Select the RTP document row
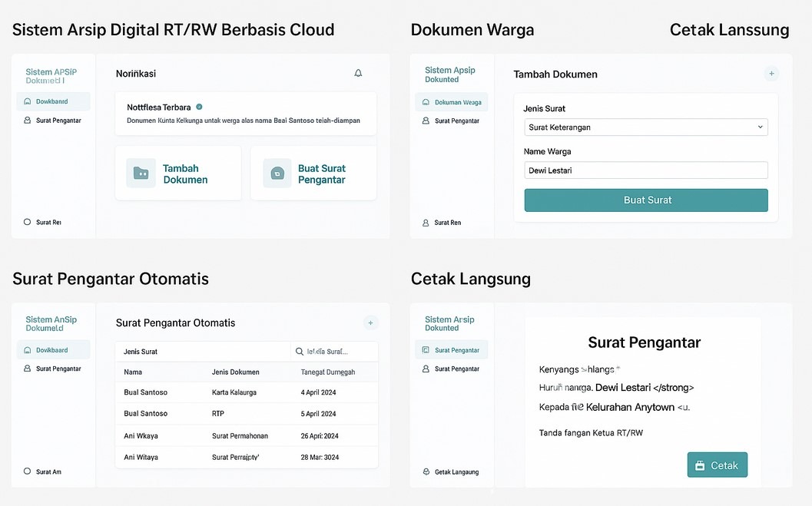 pyautogui.click(x=246, y=414)
